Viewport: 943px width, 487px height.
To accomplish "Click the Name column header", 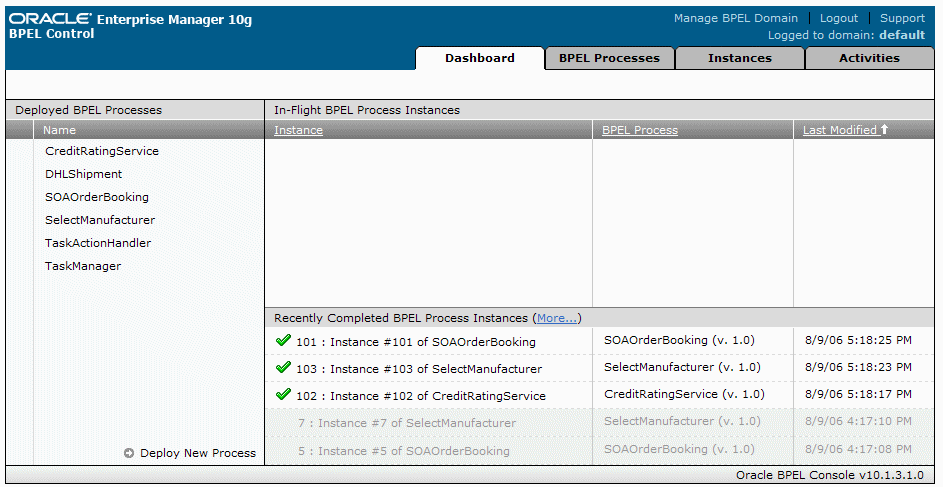I will [59, 130].
